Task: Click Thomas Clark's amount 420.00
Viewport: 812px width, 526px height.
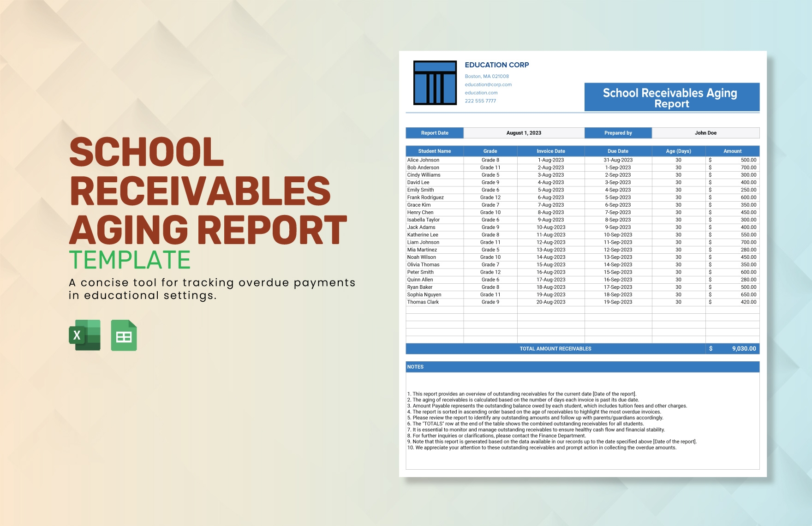Action: (733, 302)
